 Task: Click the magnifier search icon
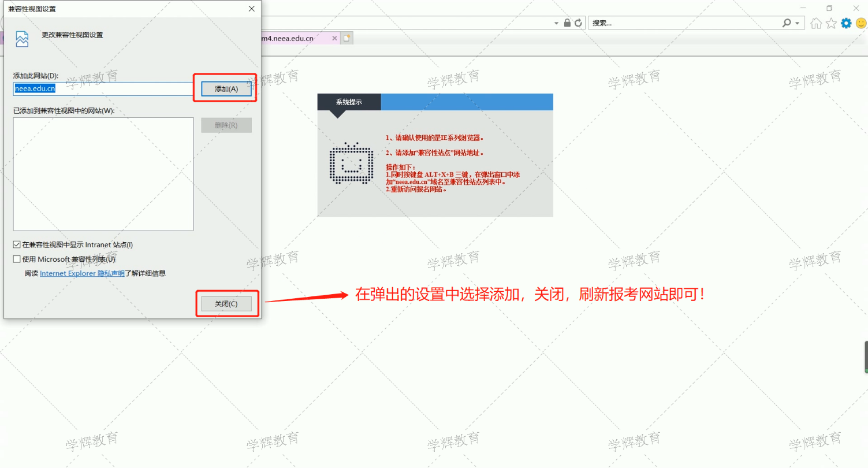point(787,23)
